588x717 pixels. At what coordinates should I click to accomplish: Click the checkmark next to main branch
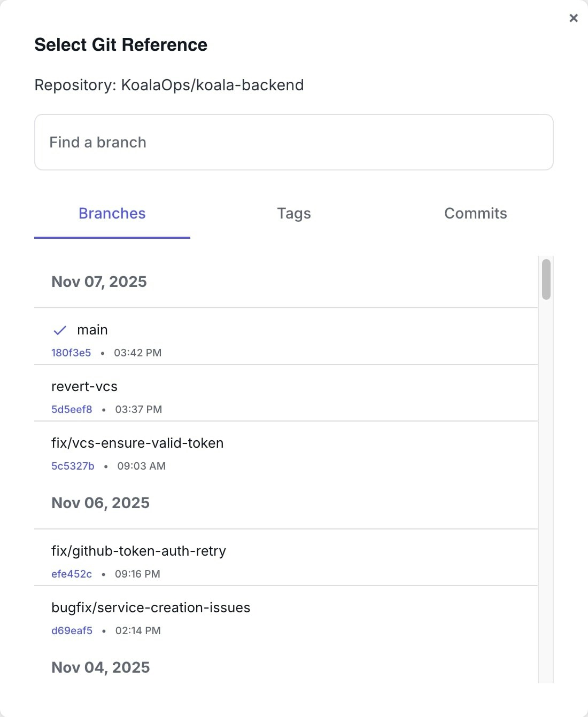60,330
